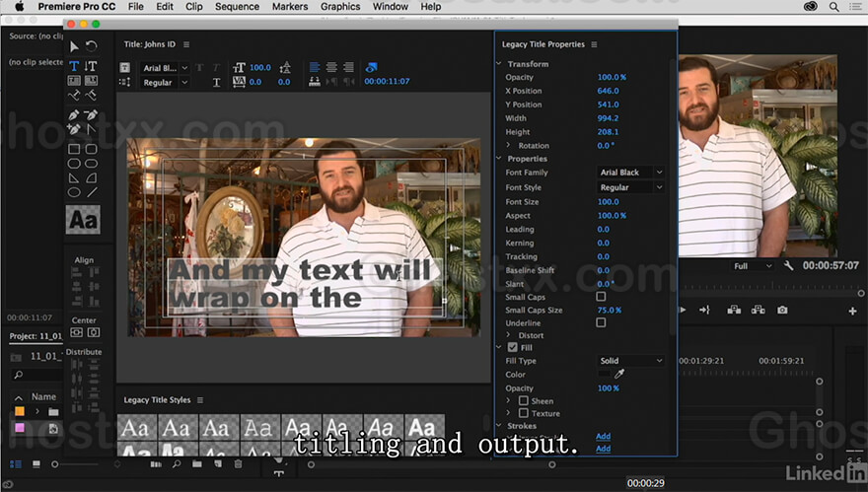This screenshot has height=492, width=868.
Task: Open macOS Spotlight search
Action: click(x=833, y=7)
